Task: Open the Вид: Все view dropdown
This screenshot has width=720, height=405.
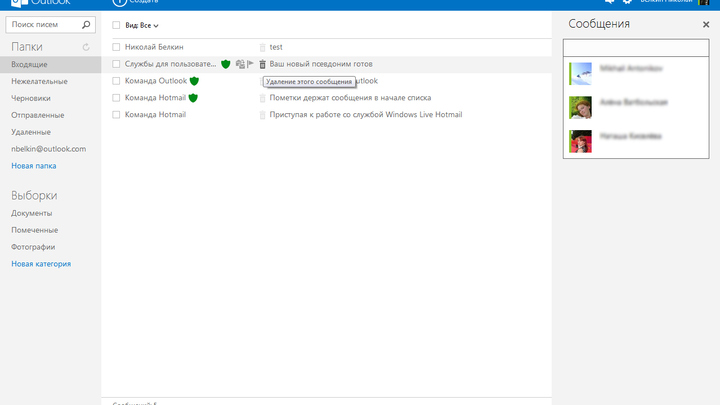Action: tap(141, 25)
